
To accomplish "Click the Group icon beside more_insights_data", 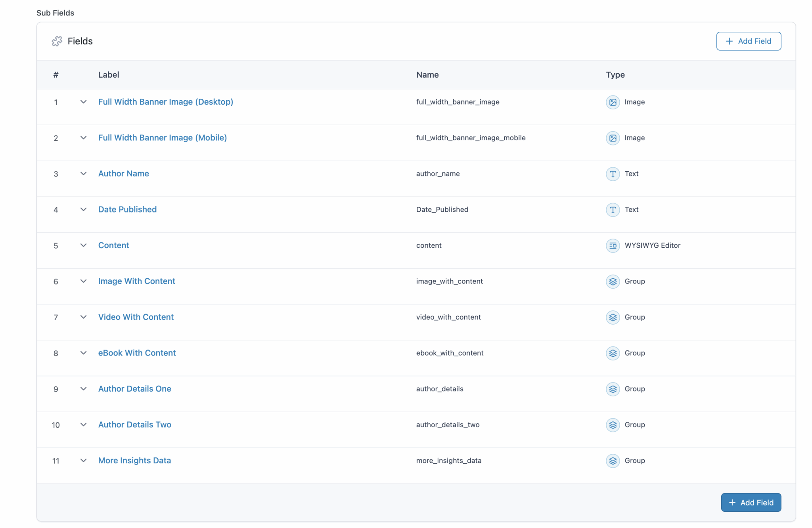I will point(613,461).
